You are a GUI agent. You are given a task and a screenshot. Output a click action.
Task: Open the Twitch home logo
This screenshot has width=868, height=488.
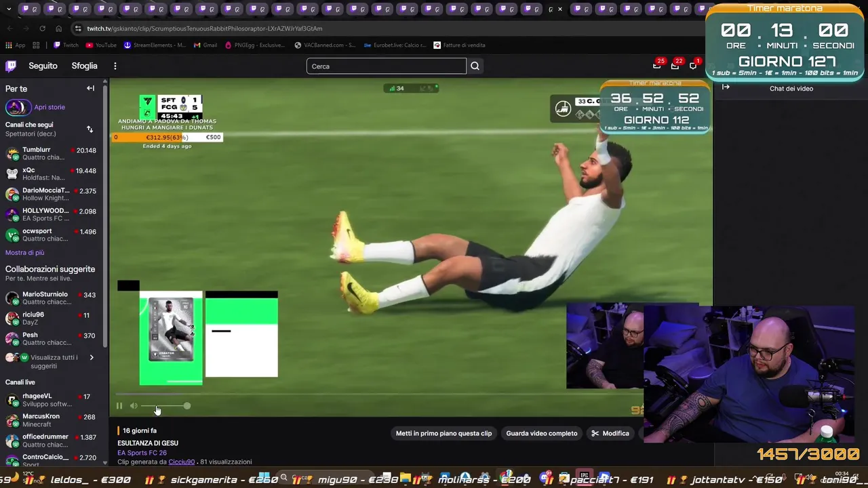pos(11,66)
